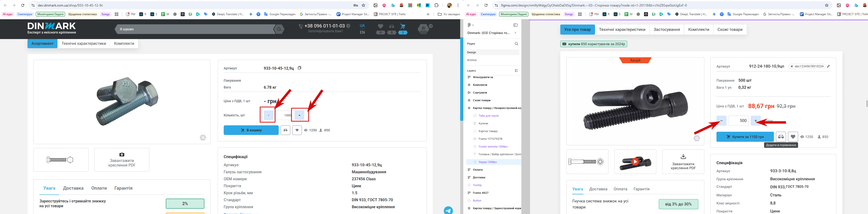Click the search icon beside Pages in Figma
The width and height of the screenshot is (868, 214).
point(516,44)
